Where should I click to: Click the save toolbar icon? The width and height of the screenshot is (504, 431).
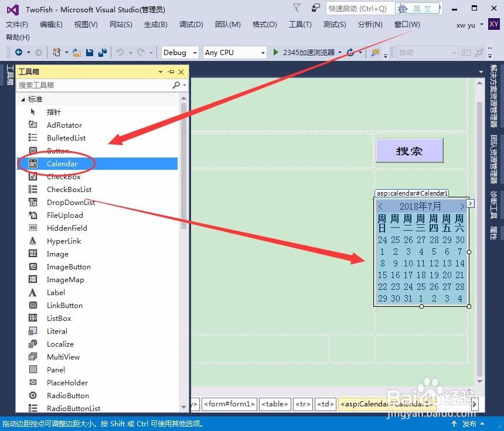(90, 52)
